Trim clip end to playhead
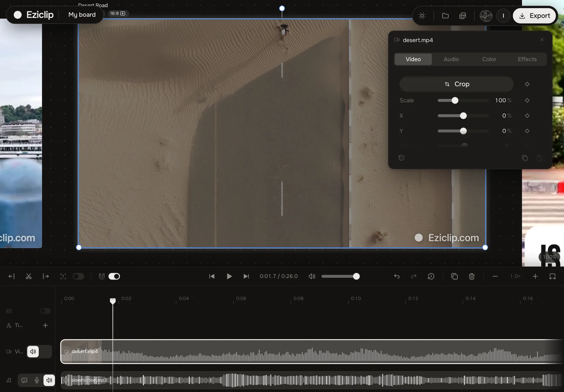The image size is (564, 392). (x=46, y=276)
